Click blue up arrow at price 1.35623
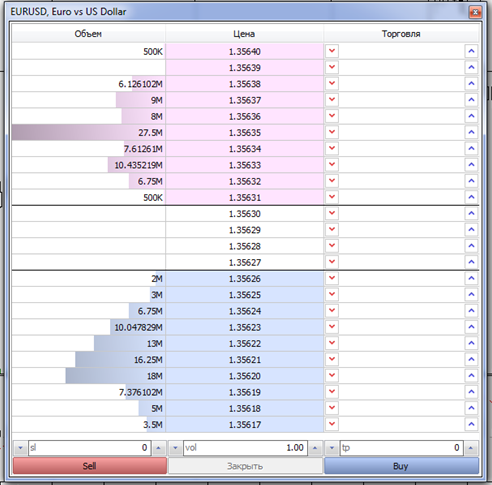The image size is (492, 485). [x=471, y=327]
